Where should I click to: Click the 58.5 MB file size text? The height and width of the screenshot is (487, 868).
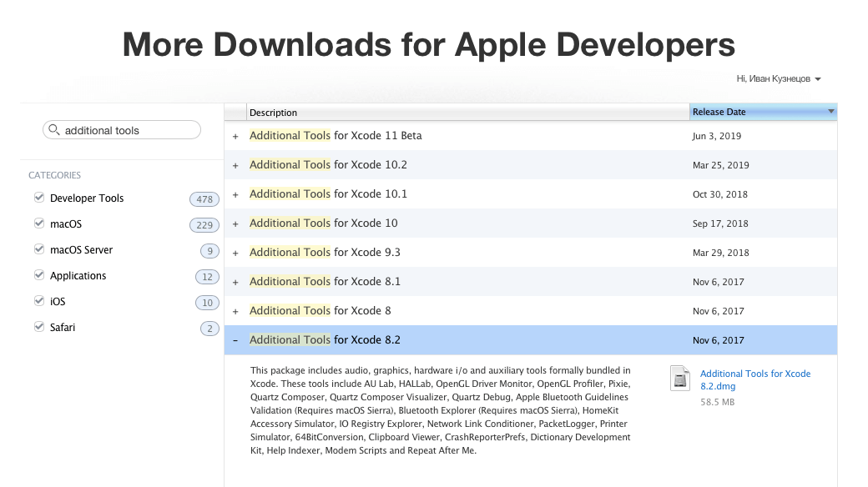(x=718, y=402)
